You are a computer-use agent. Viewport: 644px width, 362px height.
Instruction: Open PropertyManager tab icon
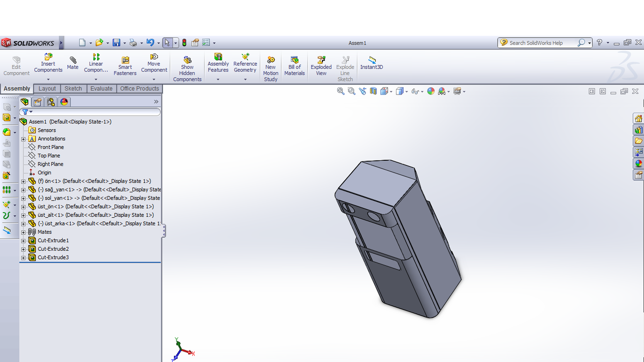(x=38, y=102)
